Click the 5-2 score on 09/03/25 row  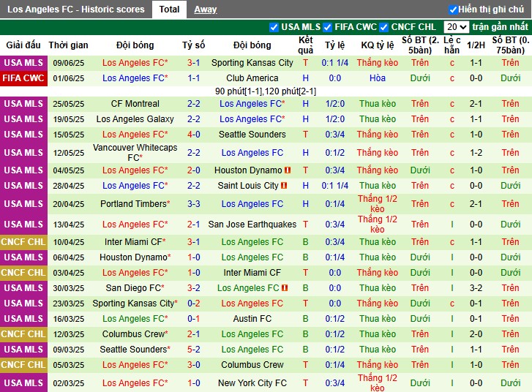click(x=193, y=350)
